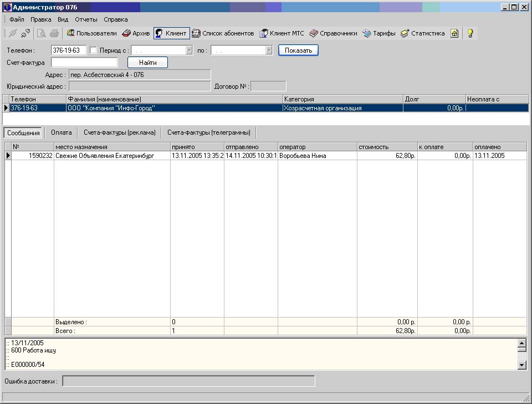Click the disconnect icon in toolbar
Image resolution: width=532 pixels, height=404 pixels.
click(25, 33)
